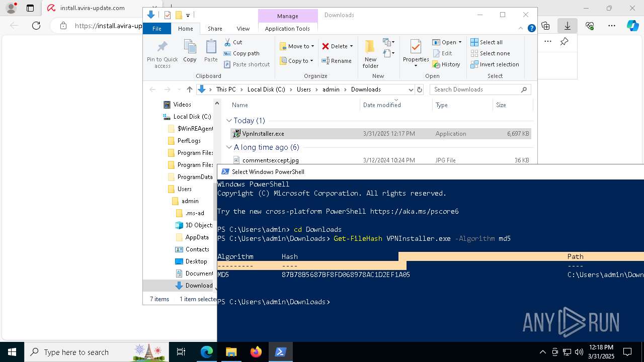
Task: Click the Copy button in Clipboard group
Action: [190, 51]
